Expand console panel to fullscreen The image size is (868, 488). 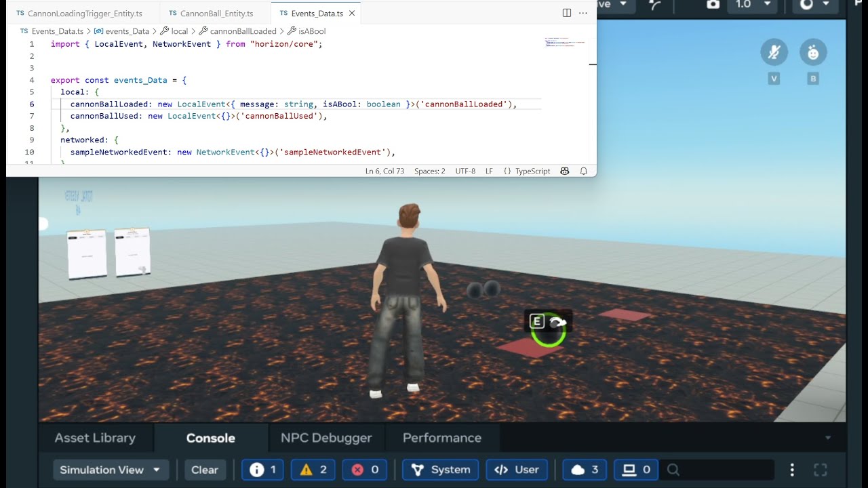tap(821, 470)
